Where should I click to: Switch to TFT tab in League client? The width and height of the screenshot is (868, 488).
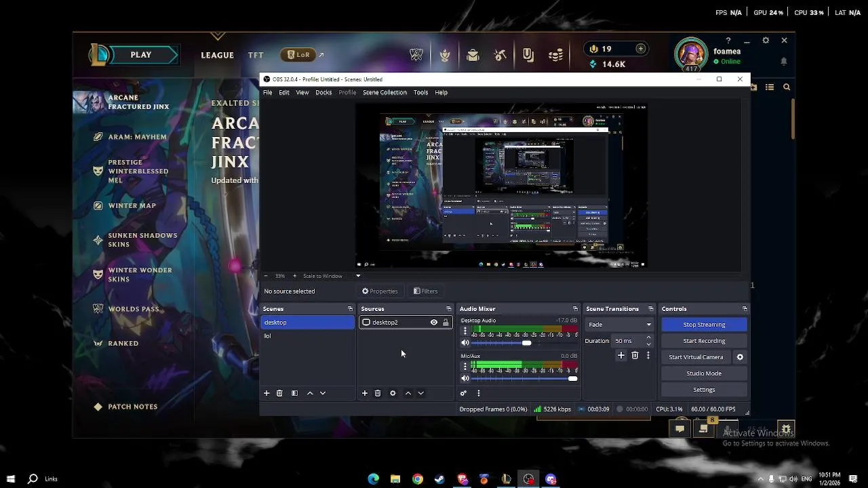click(x=256, y=56)
